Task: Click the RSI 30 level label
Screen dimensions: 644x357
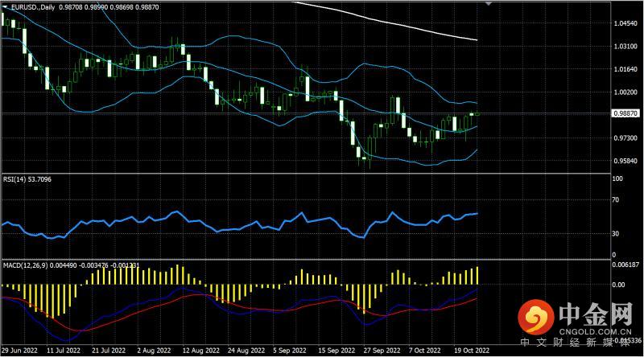Action: point(615,233)
